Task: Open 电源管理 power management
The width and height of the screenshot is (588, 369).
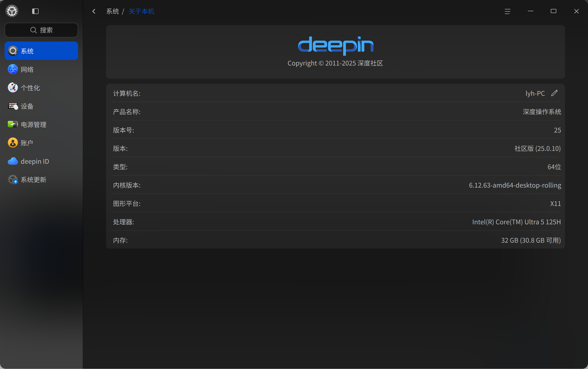Action: click(x=41, y=124)
